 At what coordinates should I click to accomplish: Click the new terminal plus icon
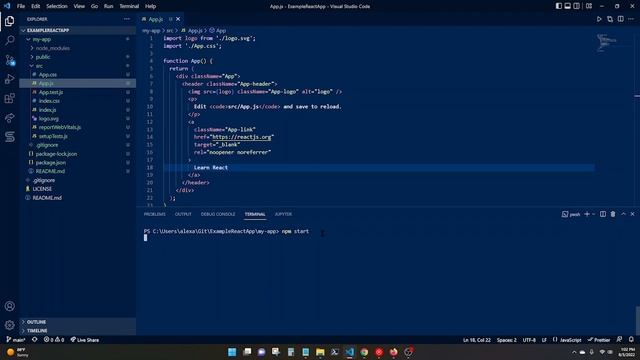point(587,214)
